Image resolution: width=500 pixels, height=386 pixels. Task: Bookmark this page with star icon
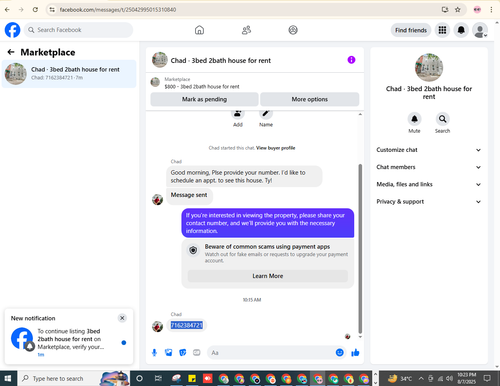coord(458,10)
